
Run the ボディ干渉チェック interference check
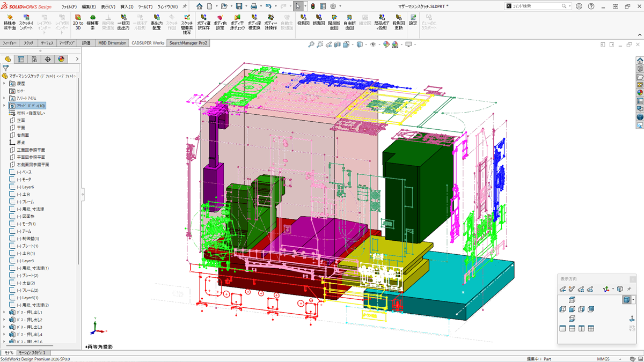(x=237, y=21)
